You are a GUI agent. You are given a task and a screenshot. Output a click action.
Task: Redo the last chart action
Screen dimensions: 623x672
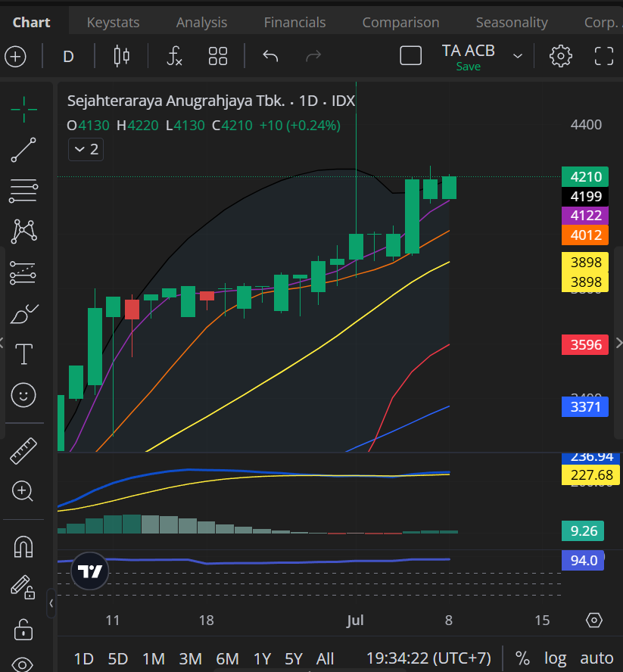tap(313, 56)
